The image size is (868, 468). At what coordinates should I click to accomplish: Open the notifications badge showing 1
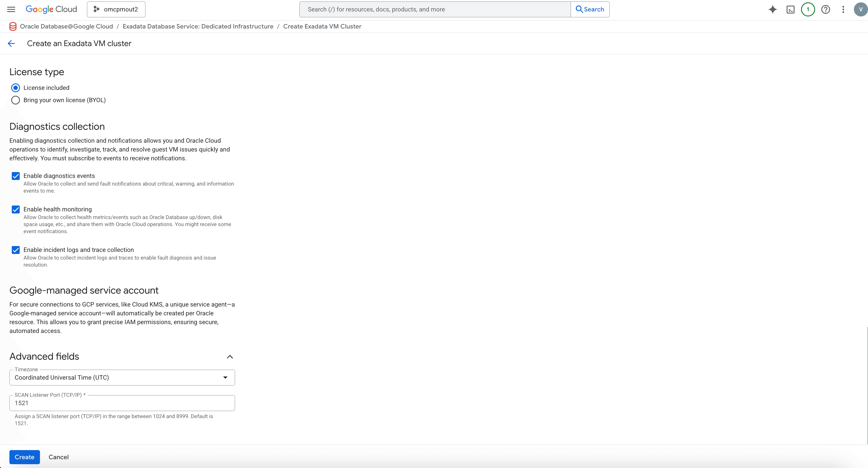808,9
